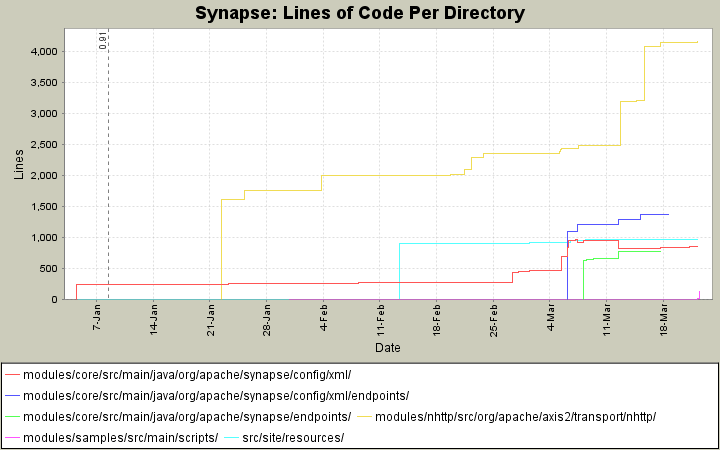Screen dimensions: 720x450
Task: Click the 7-Jan date label
Action: 97,315
